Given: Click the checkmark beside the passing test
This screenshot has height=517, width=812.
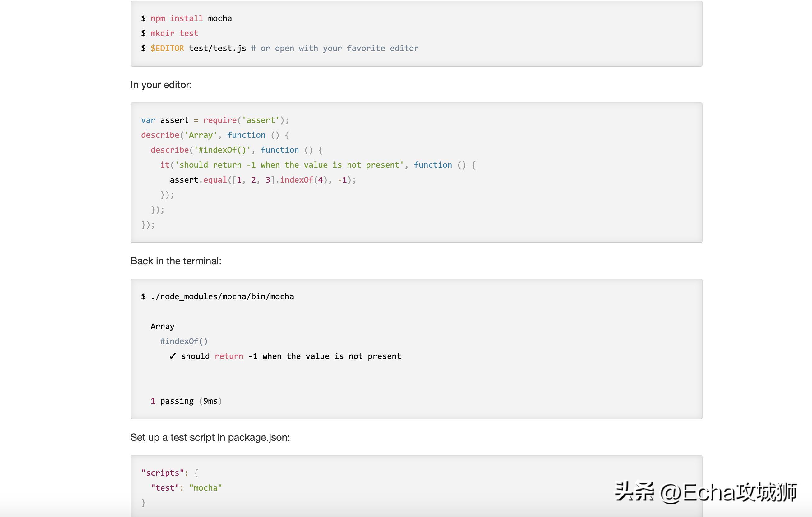Looking at the screenshot, I should (173, 356).
